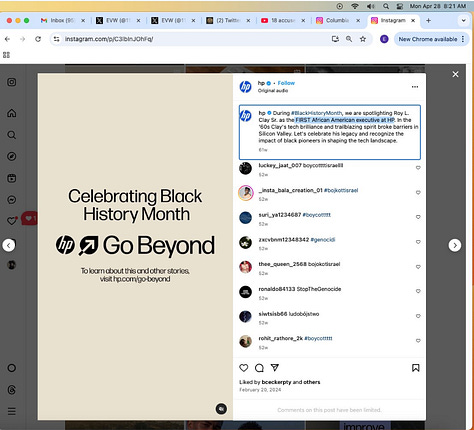Open ronaldo84133 commenter avatar
474x430 pixels.
coord(246,292)
